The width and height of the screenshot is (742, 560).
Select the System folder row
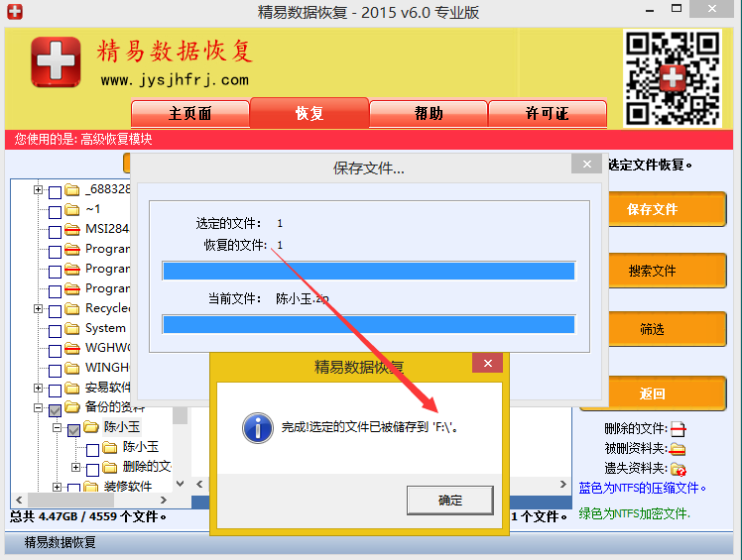click(x=105, y=328)
